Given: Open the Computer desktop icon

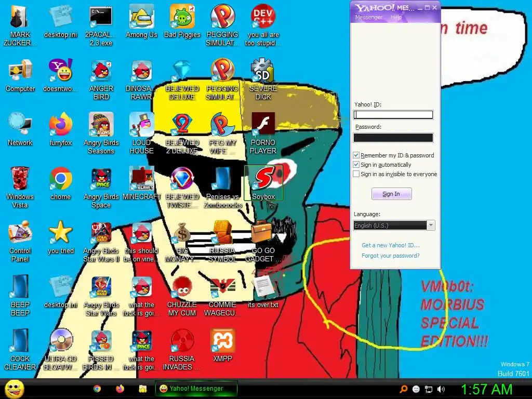Looking at the screenshot, I should coord(20,75).
